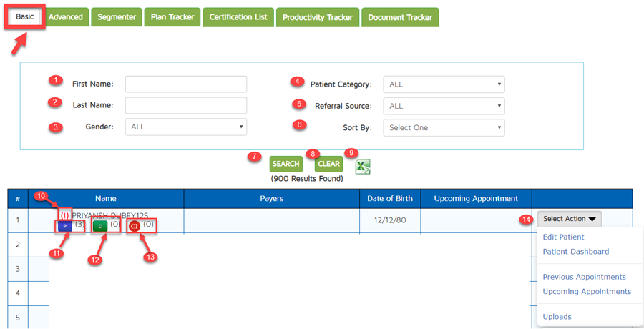
Task: Go to the Certification List tab
Action: coord(238,17)
